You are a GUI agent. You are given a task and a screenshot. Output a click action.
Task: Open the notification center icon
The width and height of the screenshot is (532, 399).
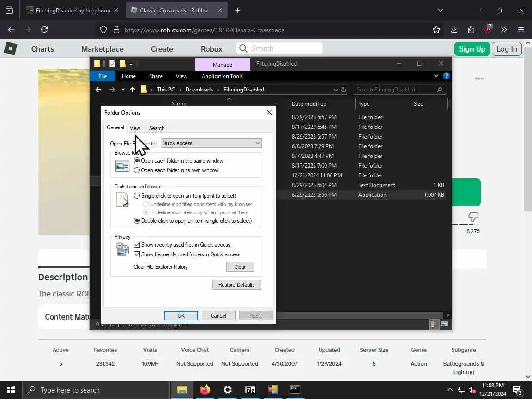point(517,390)
